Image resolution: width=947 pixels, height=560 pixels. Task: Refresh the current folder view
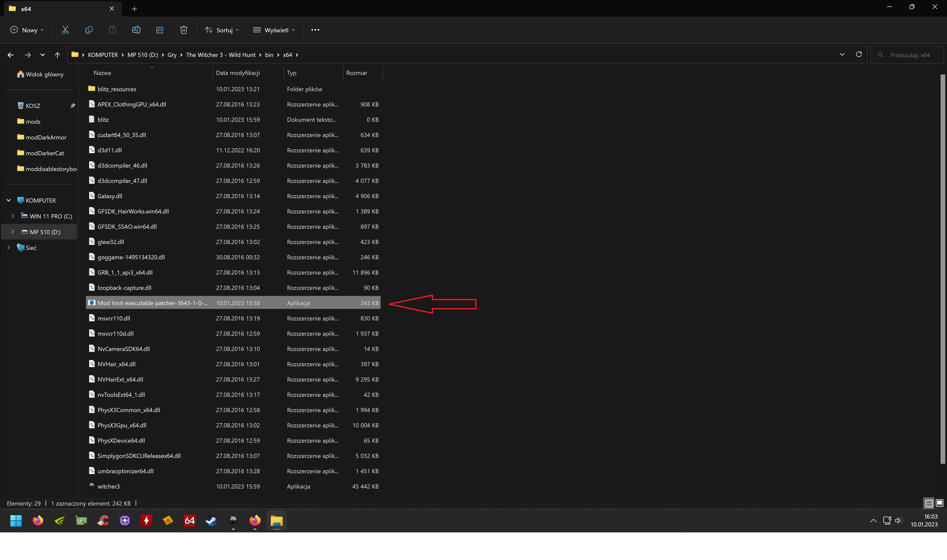coord(859,55)
